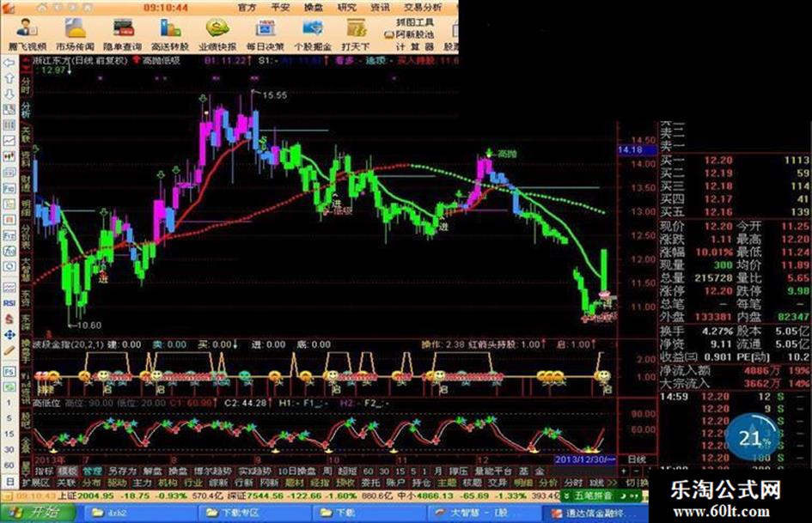
Task: Open the 业绩快报 toolbar icon
Action: [217, 34]
